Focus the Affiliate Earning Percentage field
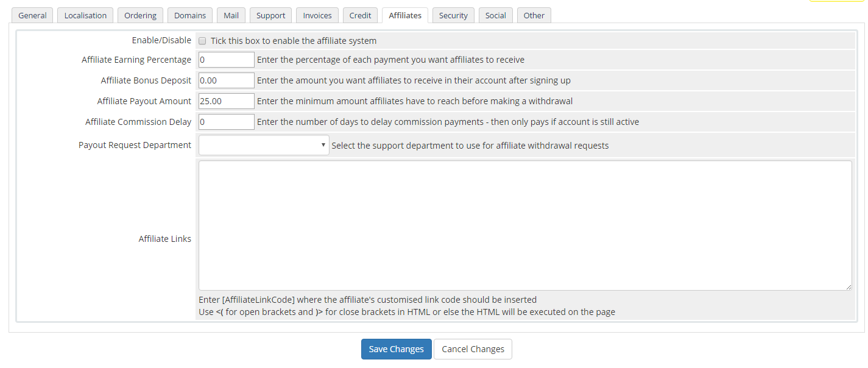 point(226,60)
